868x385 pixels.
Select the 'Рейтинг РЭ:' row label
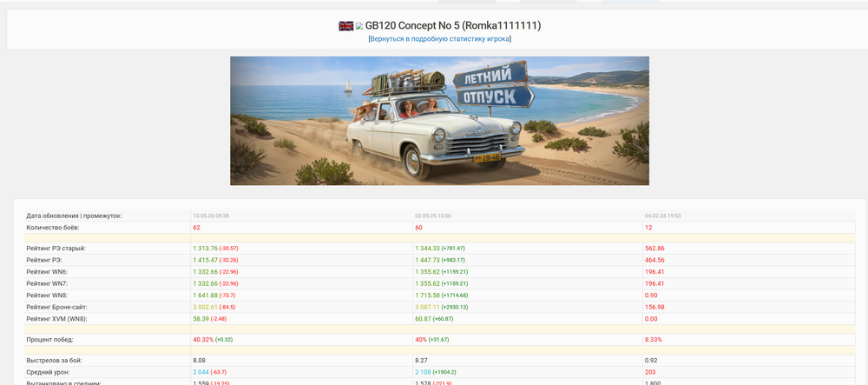click(44, 261)
